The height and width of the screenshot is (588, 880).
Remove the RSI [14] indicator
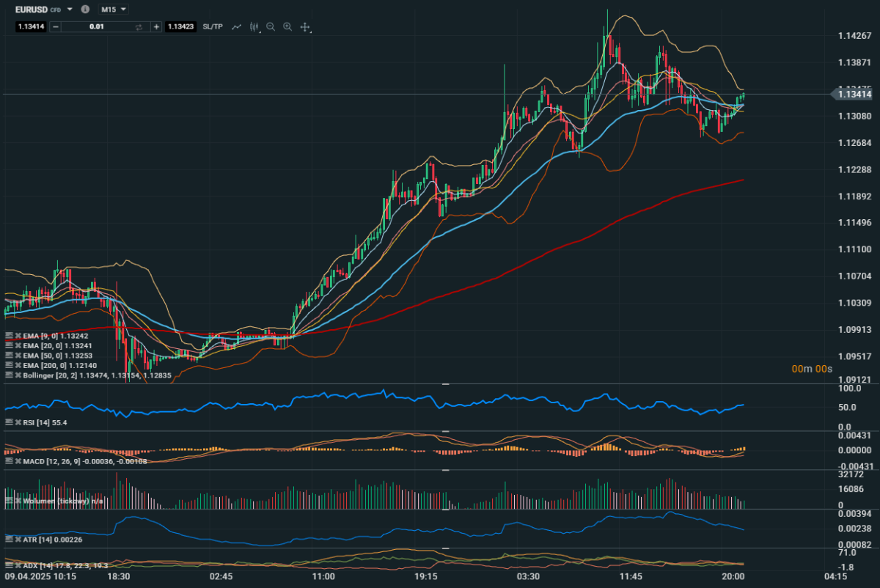[18, 423]
